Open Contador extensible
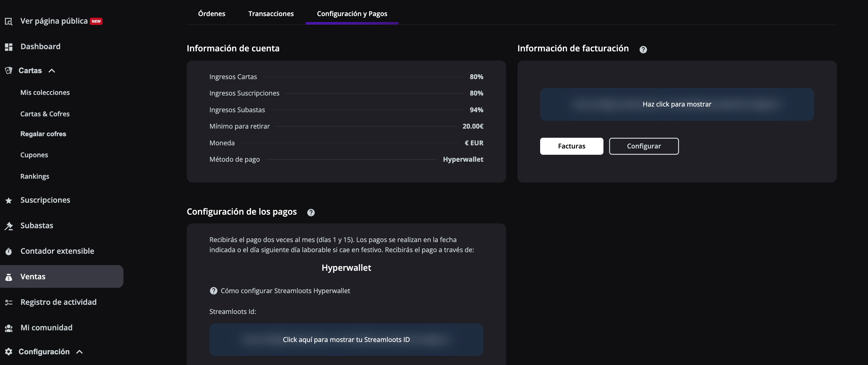The image size is (868, 365). tap(57, 251)
